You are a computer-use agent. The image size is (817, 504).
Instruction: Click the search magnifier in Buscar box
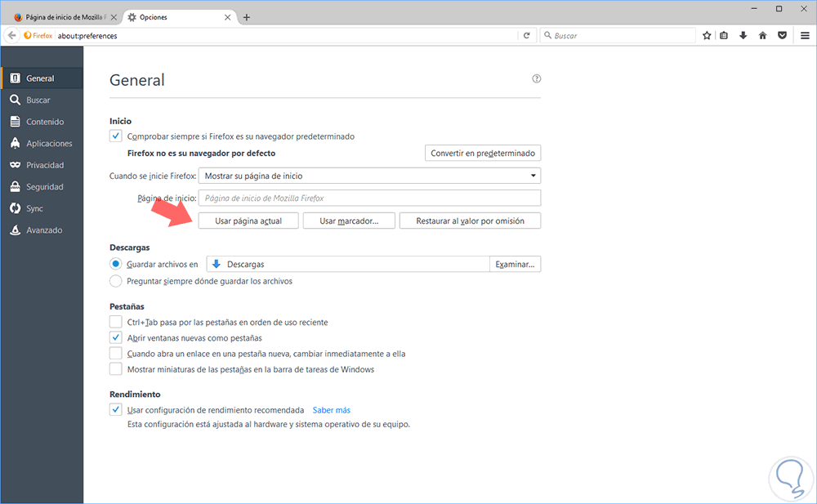(x=547, y=35)
